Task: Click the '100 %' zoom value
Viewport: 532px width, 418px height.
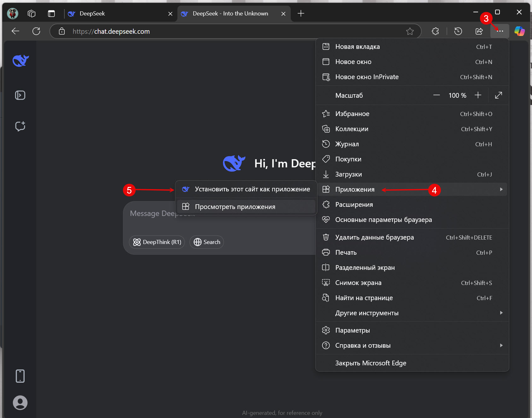Action: tap(457, 96)
